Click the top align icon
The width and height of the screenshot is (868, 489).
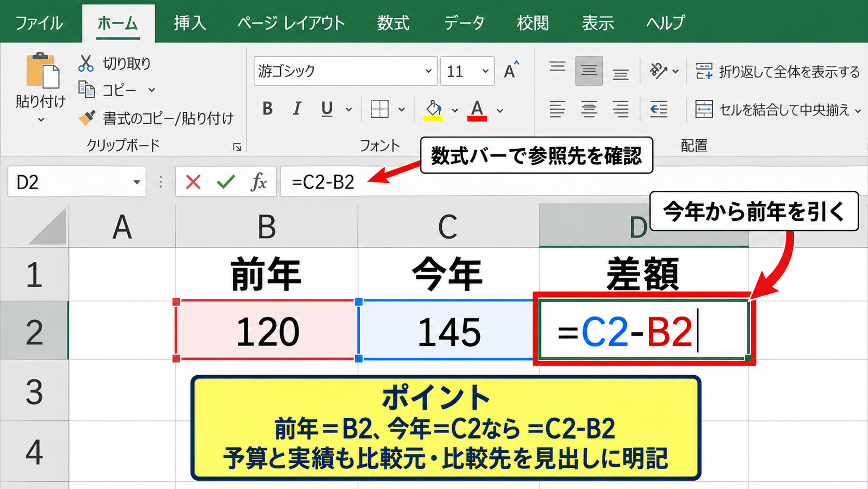[x=558, y=67]
